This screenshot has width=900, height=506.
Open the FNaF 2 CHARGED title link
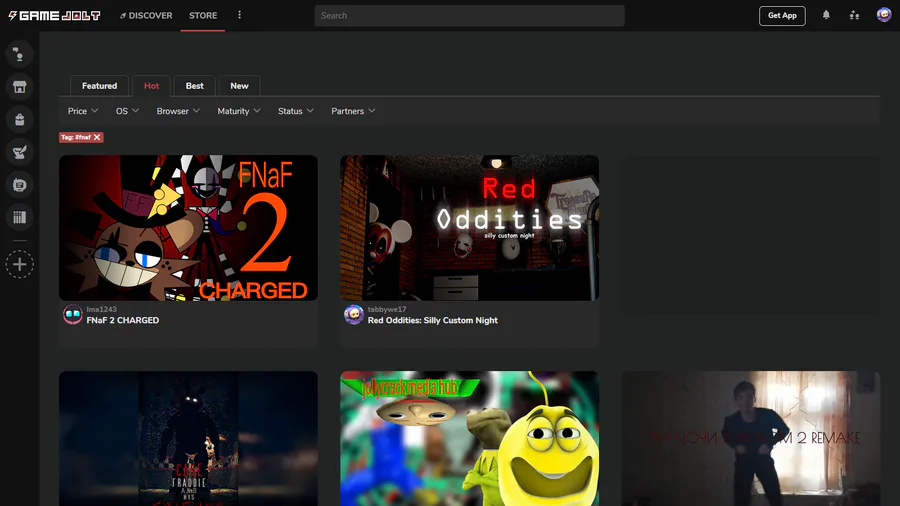[x=123, y=321]
